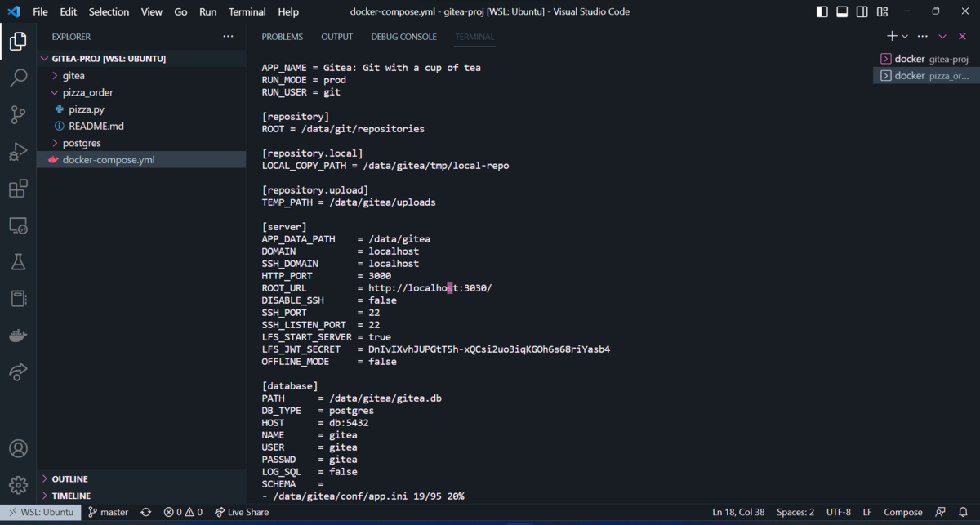The width and height of the screenshot is (980, 525).
Task: Open terminal panel more actions ellipsis
Action: [x=922, y=36]
